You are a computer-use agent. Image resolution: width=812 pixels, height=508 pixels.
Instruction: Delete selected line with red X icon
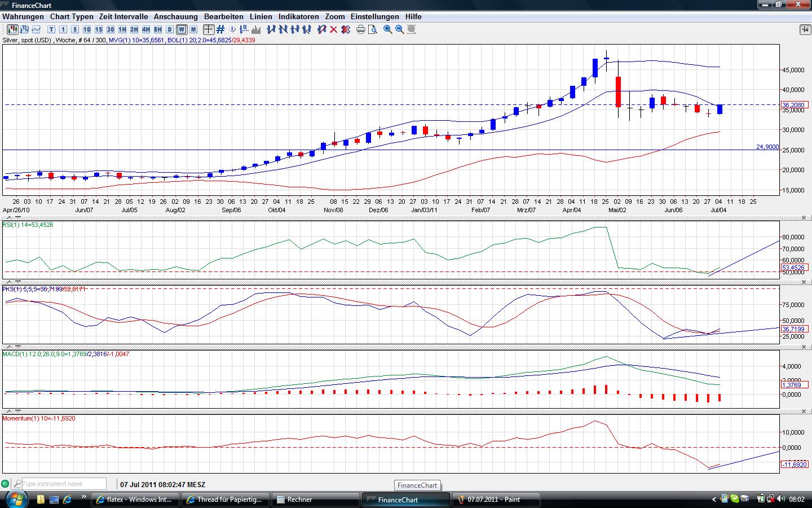pyautogui.click(x=334, y=29)
